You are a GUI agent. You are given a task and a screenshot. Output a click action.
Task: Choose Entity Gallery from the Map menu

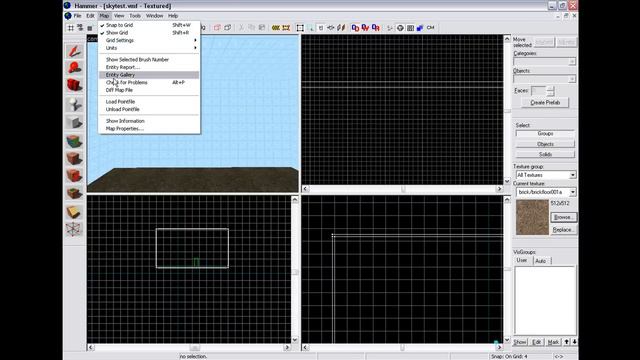[149, 75]
